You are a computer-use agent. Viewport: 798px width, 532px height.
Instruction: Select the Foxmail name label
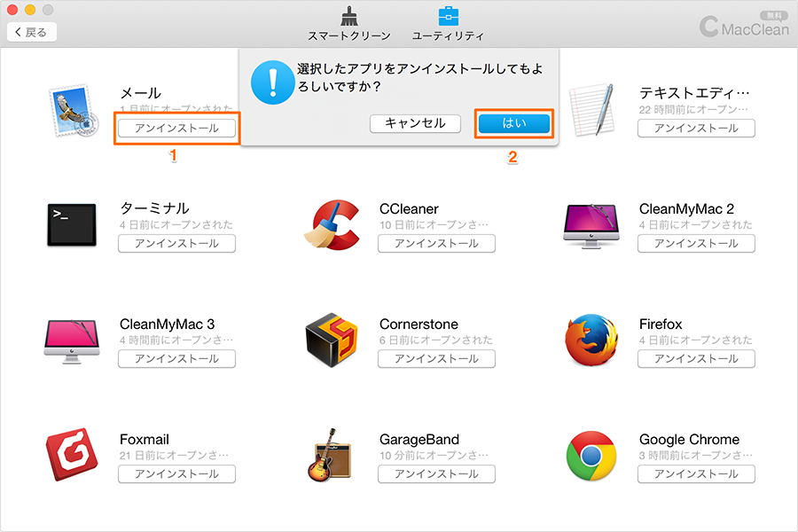(x=144, y=440)
